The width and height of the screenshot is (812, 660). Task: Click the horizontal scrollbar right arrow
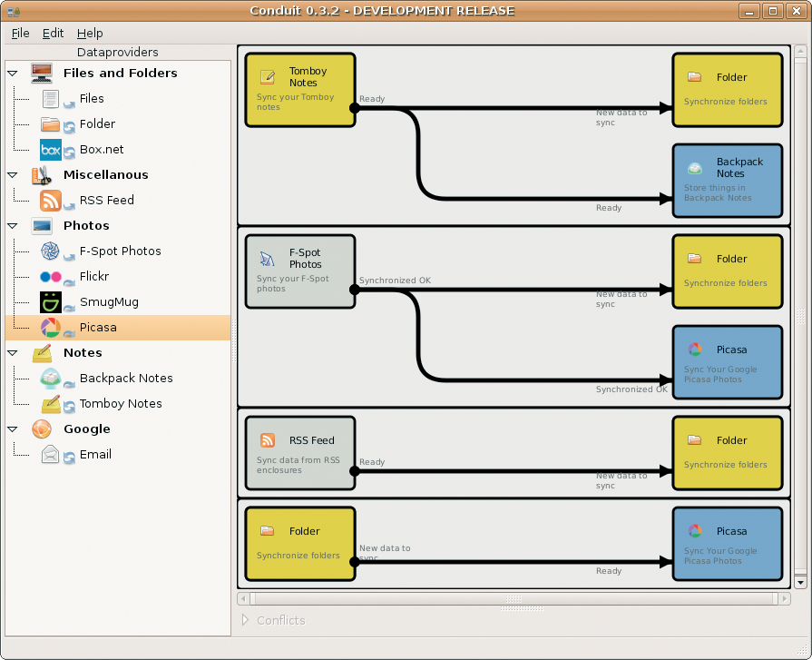(785, 599)
